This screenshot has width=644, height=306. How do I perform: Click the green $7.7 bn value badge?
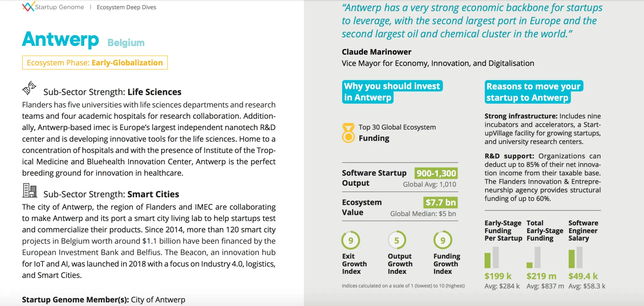tap(440, 202)
